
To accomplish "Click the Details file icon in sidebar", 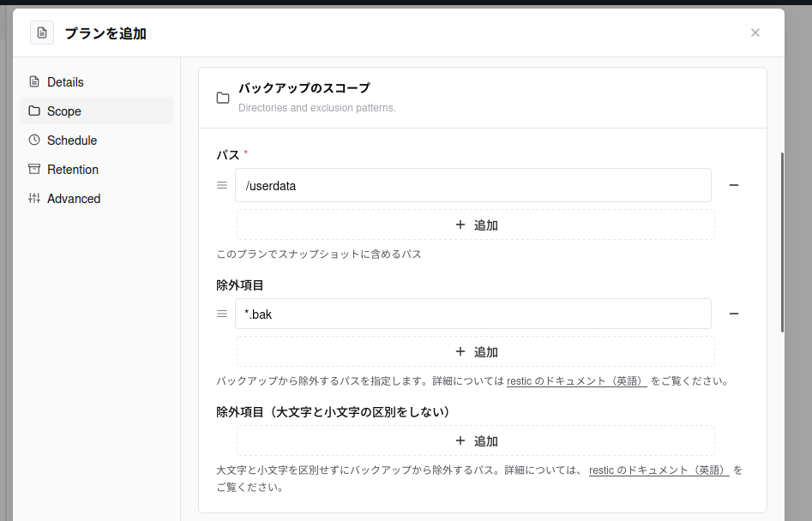I will point(34,81).
